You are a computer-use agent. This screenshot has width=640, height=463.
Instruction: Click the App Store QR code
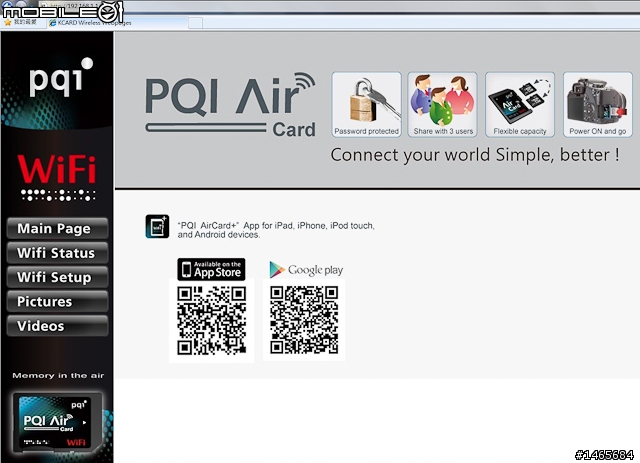[211, 320]
